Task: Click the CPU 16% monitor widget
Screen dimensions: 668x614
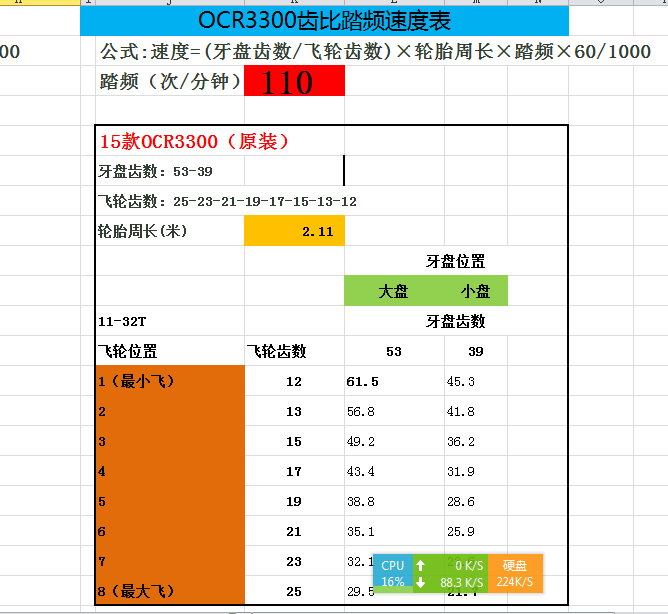Action: click(x=393, y=574)
